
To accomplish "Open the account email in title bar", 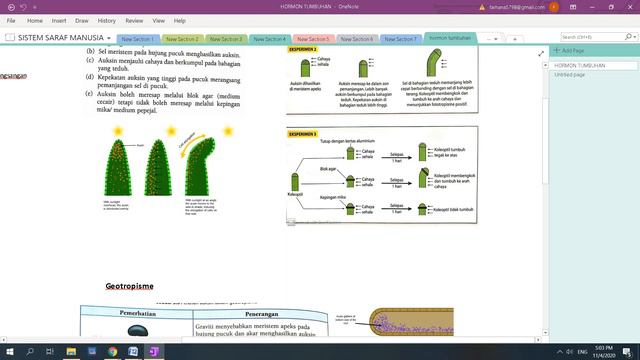I will pos(517,7).
